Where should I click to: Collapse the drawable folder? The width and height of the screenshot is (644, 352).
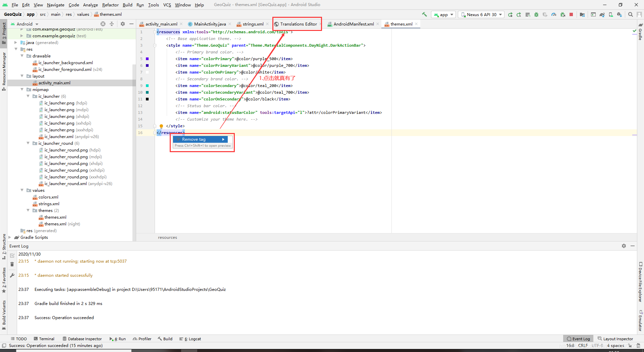(22, 56)
